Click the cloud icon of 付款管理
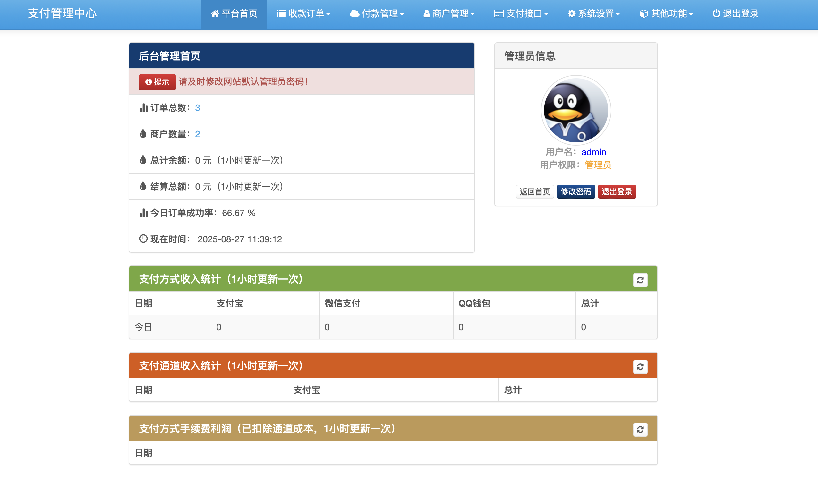 354,14
